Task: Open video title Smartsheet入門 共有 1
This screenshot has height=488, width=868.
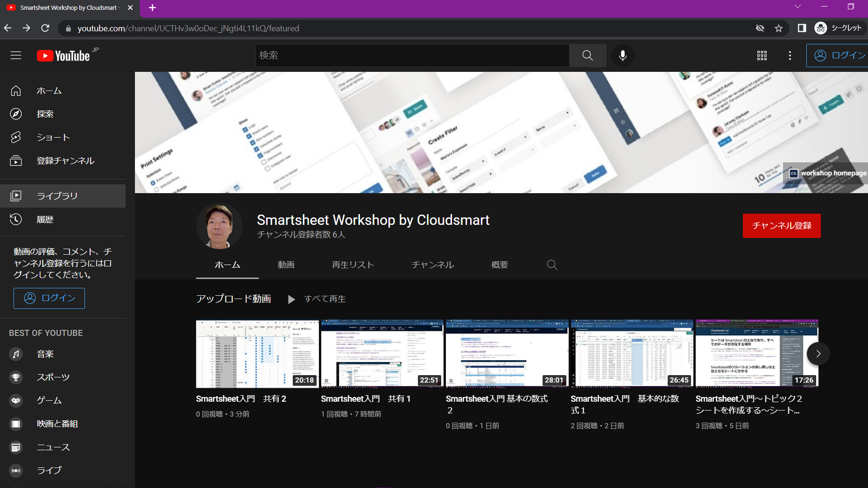Action: coord(366,399)
